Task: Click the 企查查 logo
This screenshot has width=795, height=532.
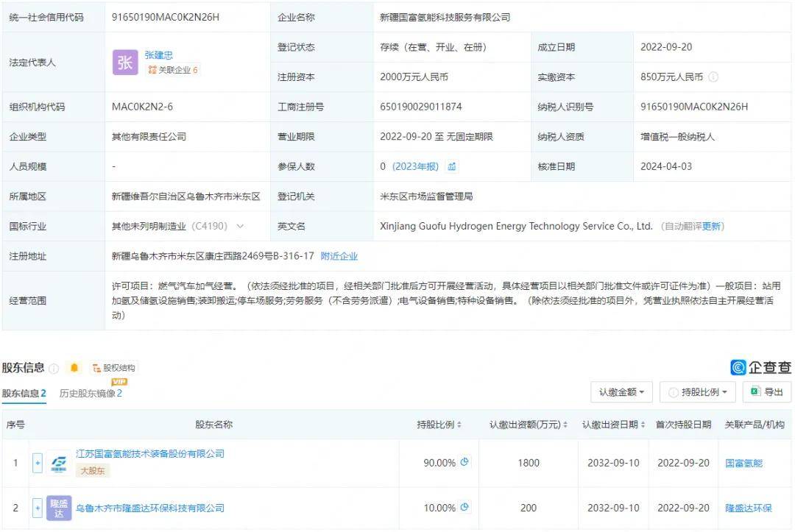Action: click(758, 366)
